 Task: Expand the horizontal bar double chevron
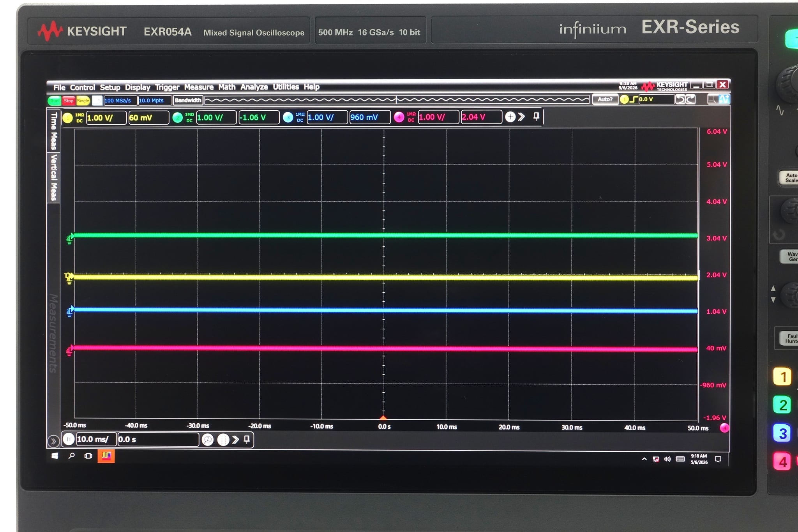(x=235, y=440)
